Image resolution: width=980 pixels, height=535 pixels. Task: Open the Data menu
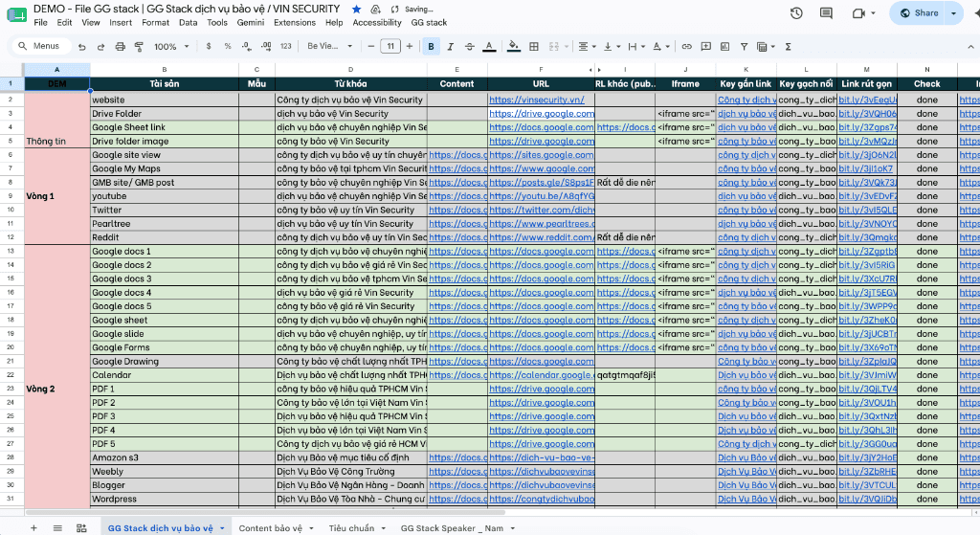click(x=189, y=23)
